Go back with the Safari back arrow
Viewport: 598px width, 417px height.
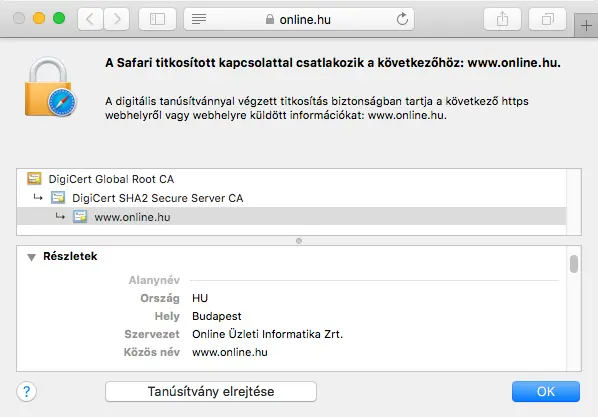point(90,19)
